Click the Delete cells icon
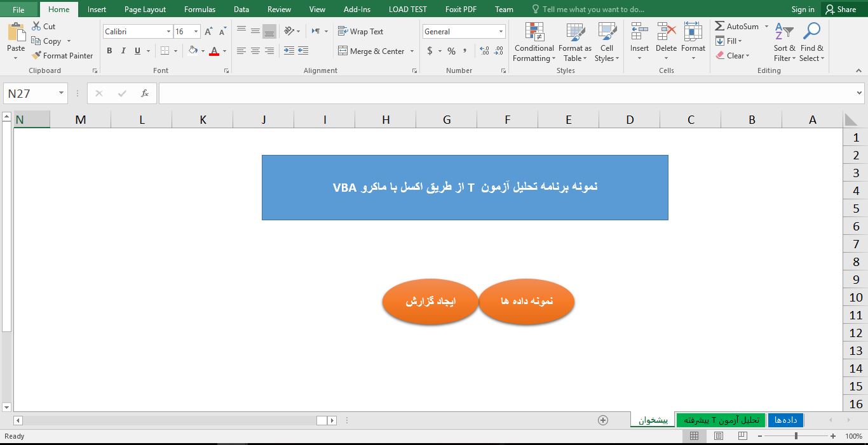868x445 pixels. pyautogui.click(x=666, y=32)
